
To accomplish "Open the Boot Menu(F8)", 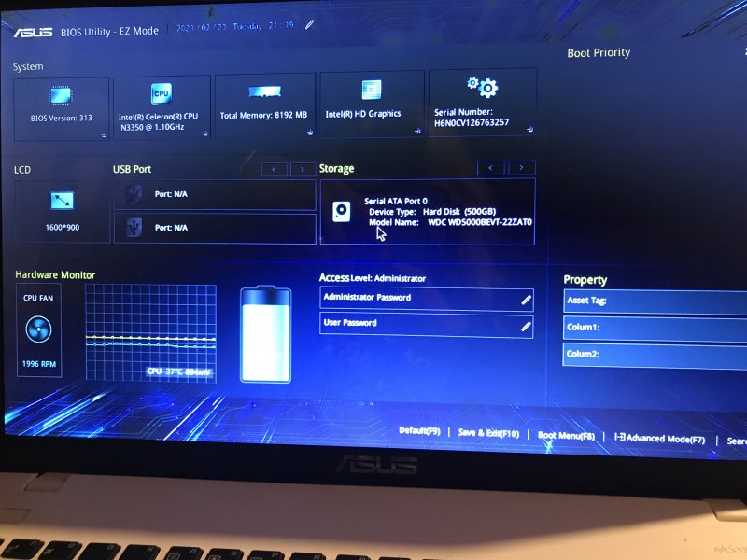I will tap(566, 435).
